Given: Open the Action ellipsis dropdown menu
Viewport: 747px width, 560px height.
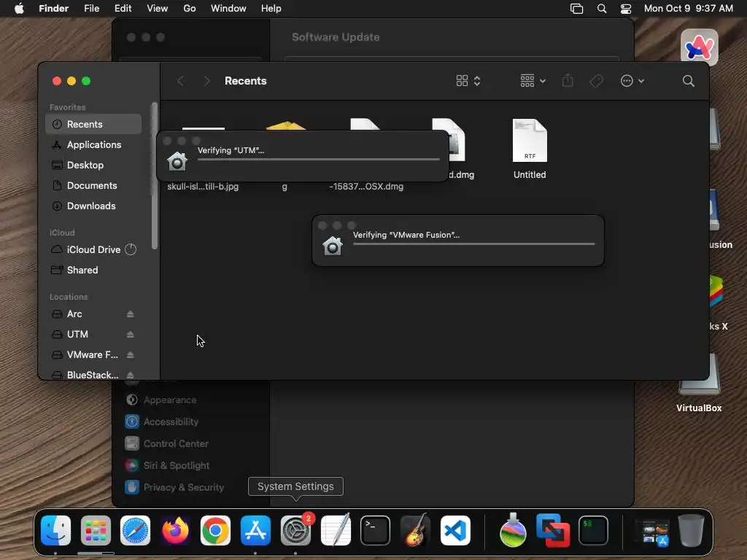Looking at the screenshot, I should (x=632, y=81).
